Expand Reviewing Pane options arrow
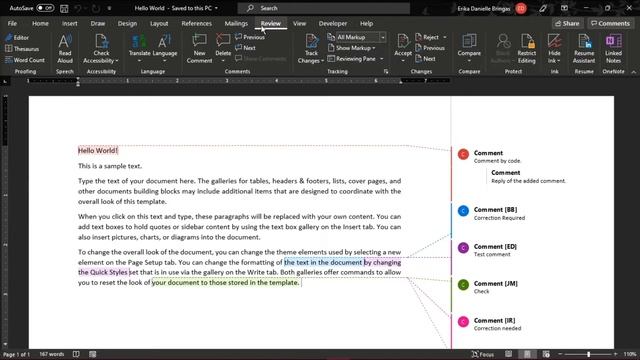 coord(382,59)
